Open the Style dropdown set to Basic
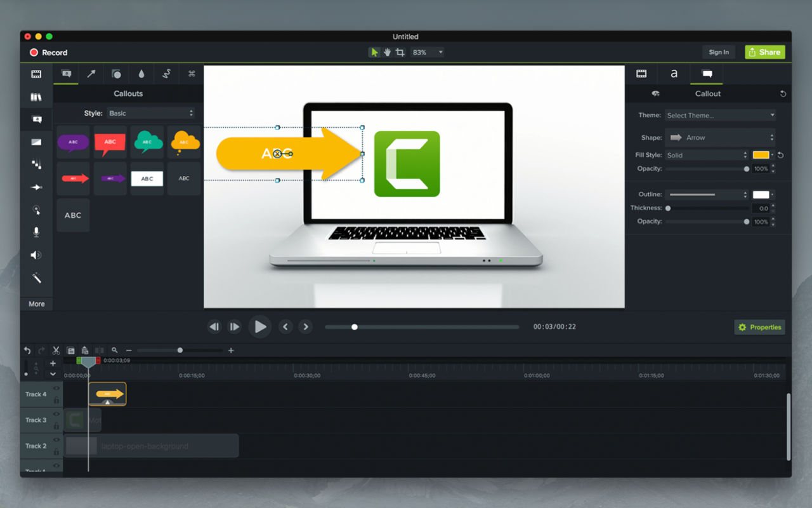Viewport: 812px width, 508px height. click(150, 113)
